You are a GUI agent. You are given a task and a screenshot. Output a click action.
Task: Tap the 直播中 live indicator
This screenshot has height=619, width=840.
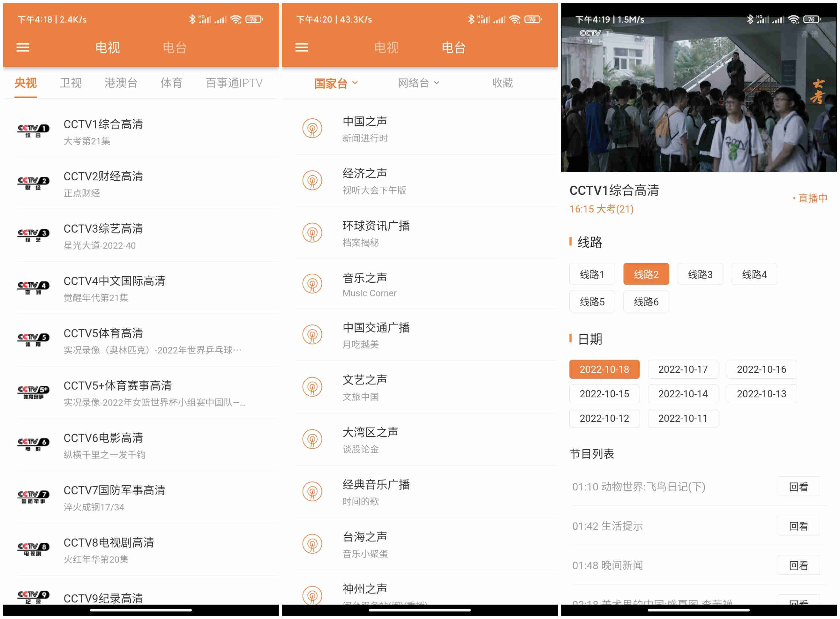coord(810,198)
